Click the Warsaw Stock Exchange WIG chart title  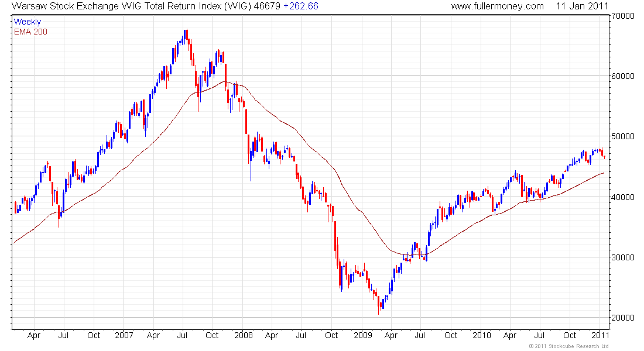point(131,6)
